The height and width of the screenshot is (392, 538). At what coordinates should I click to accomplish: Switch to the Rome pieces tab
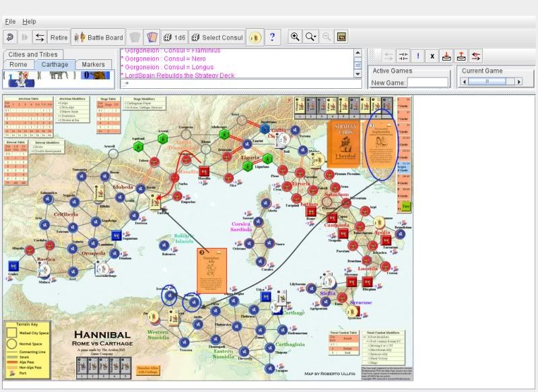(19, 65)
